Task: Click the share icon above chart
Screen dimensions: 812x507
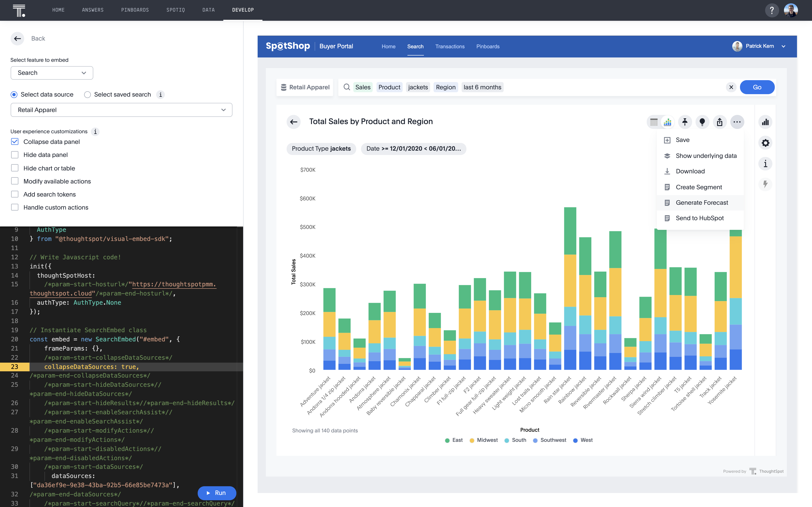Action: [719, 122]
